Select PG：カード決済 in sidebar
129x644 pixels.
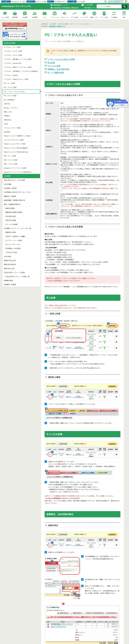(21, 83)
